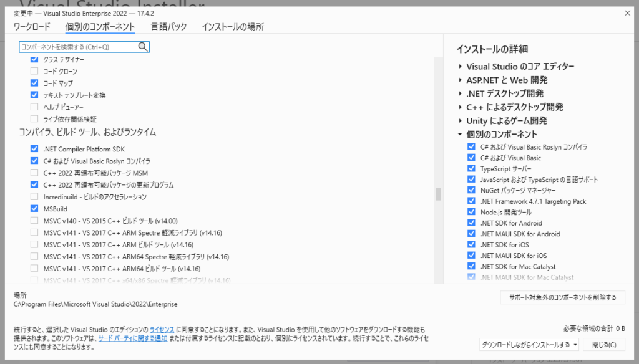Select 個別のコンポーネント tab
This screenshot has width=639, height=364.
pos(100,27)
